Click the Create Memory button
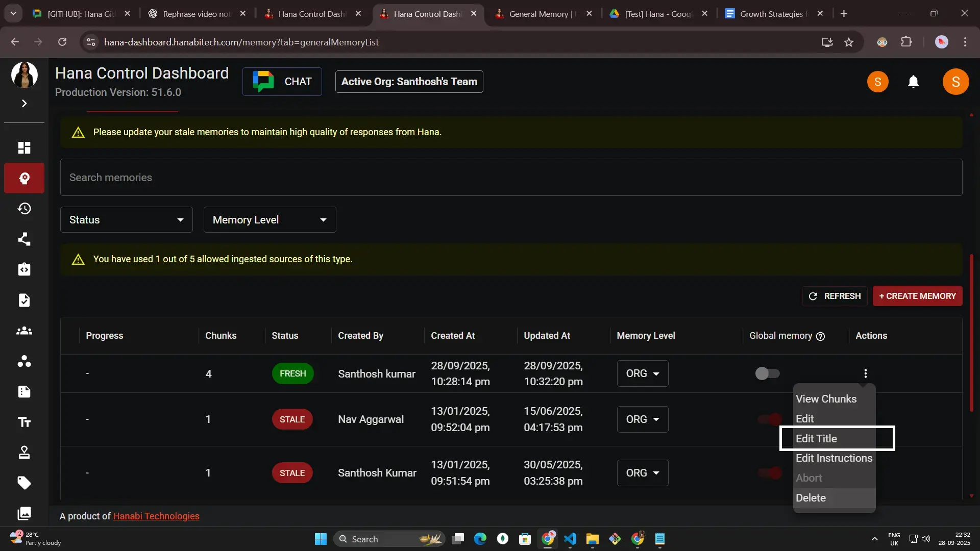Image resolution: width=980 pixels, height=551 pixels. (x=917, y=296)
